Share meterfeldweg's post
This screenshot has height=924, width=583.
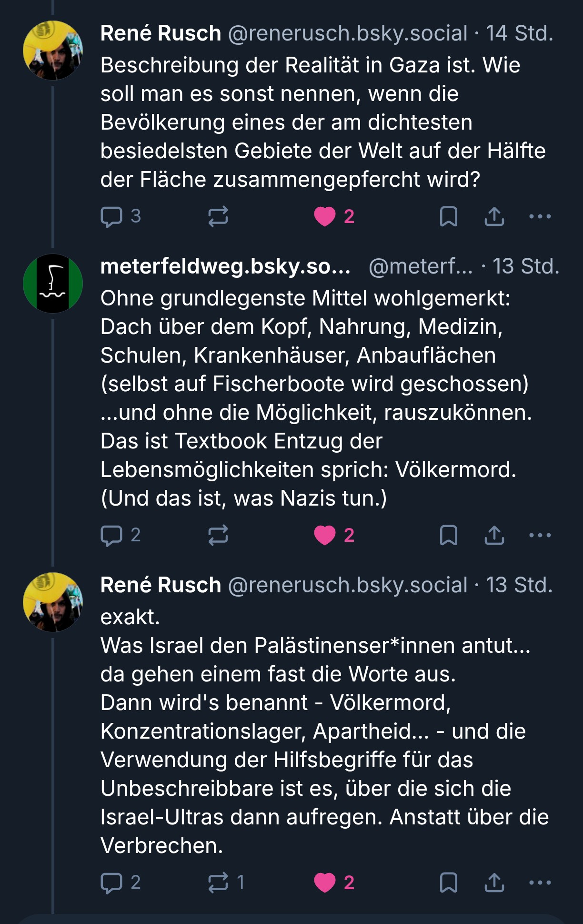coord(494,536)
